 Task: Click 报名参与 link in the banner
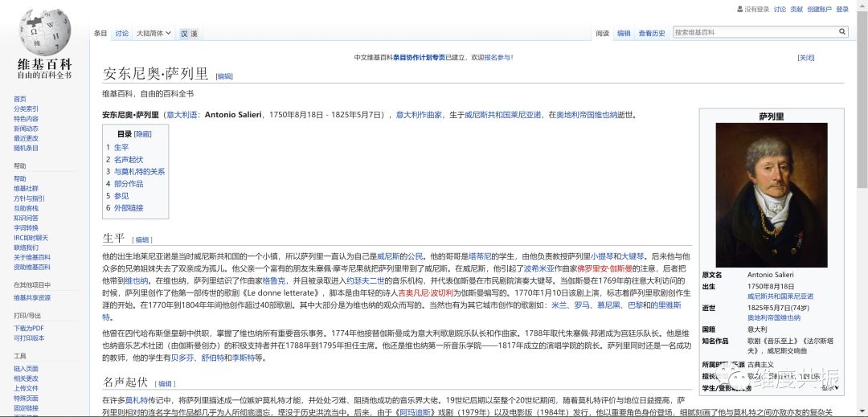pyautogui.click(x=496, y=57)
